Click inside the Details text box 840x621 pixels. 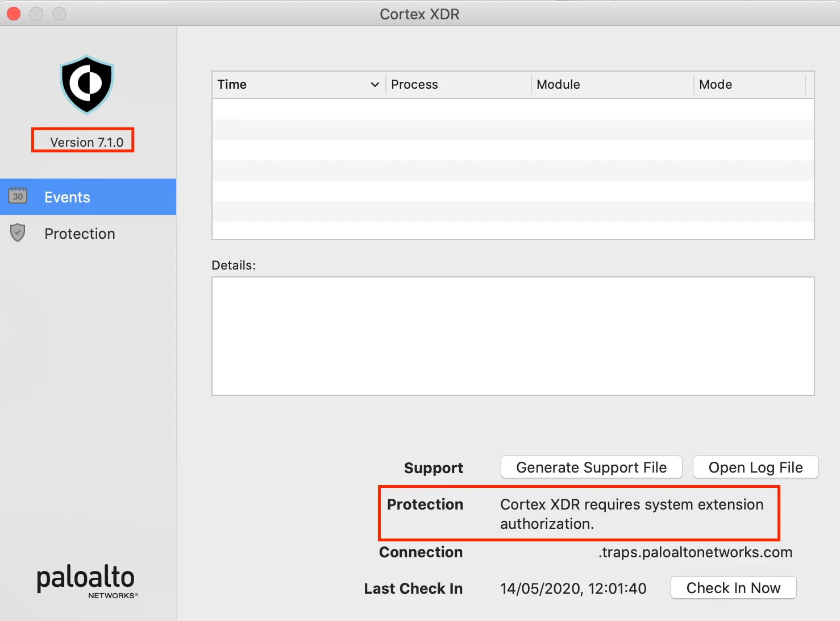513,336
